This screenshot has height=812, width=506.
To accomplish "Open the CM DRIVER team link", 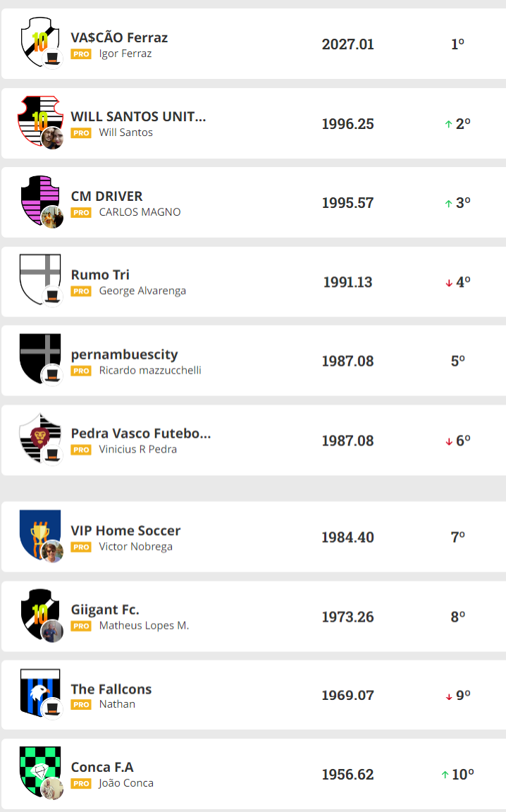I will click(x=106, y=196).
